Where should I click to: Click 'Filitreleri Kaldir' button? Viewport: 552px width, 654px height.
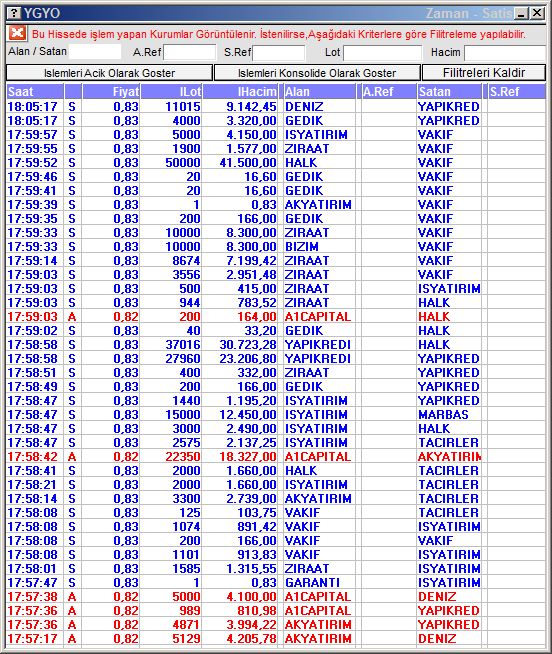coord(484,73)
